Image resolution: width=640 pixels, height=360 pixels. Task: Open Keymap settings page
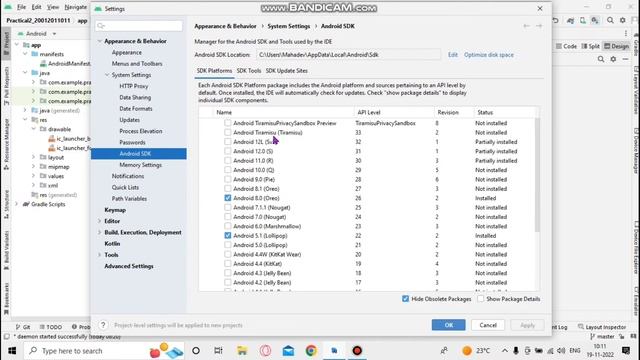[x=115, y=210]
